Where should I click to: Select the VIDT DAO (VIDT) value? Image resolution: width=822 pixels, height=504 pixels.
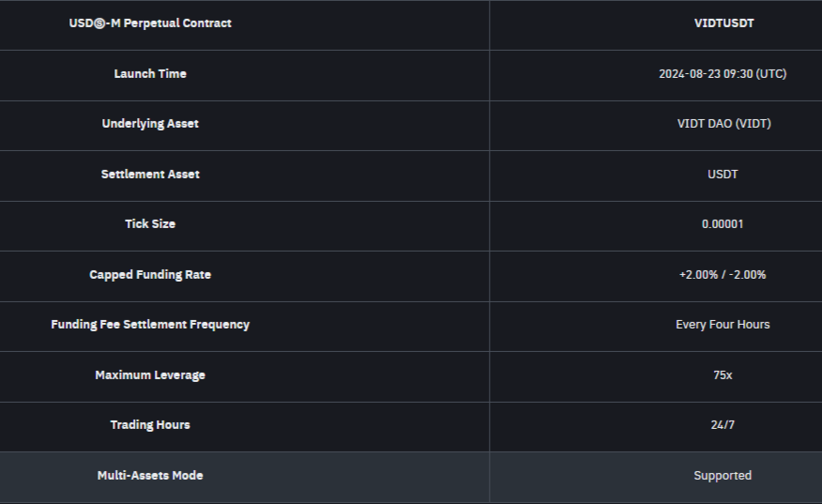tap(723, 124)
